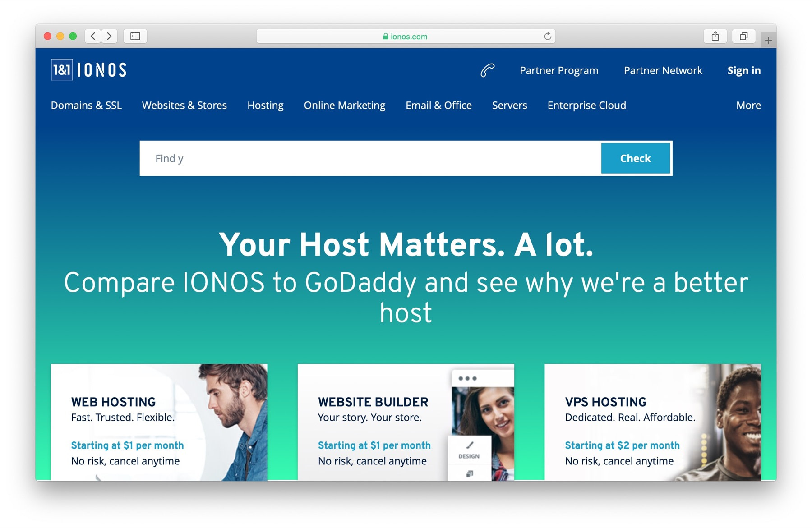812x528 pixels.
Task: Open the Website Builder card
Action: [406, 422]
